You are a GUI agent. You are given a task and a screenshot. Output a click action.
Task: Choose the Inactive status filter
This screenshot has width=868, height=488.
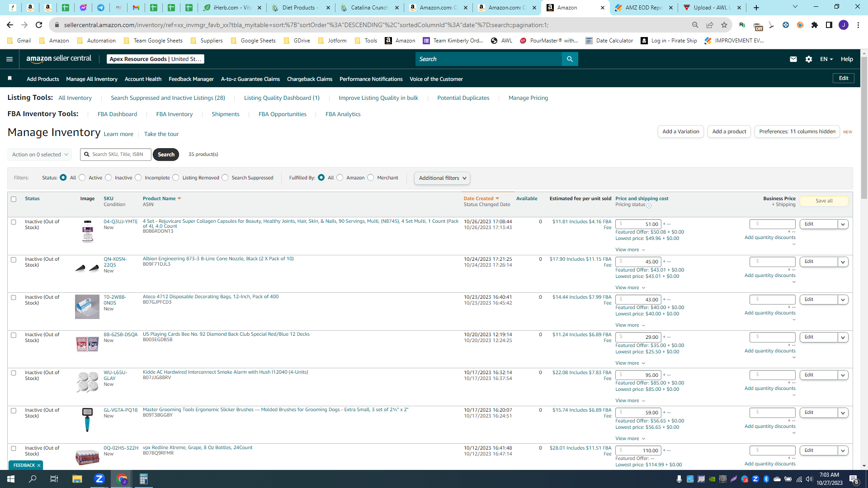coord(108,178)
